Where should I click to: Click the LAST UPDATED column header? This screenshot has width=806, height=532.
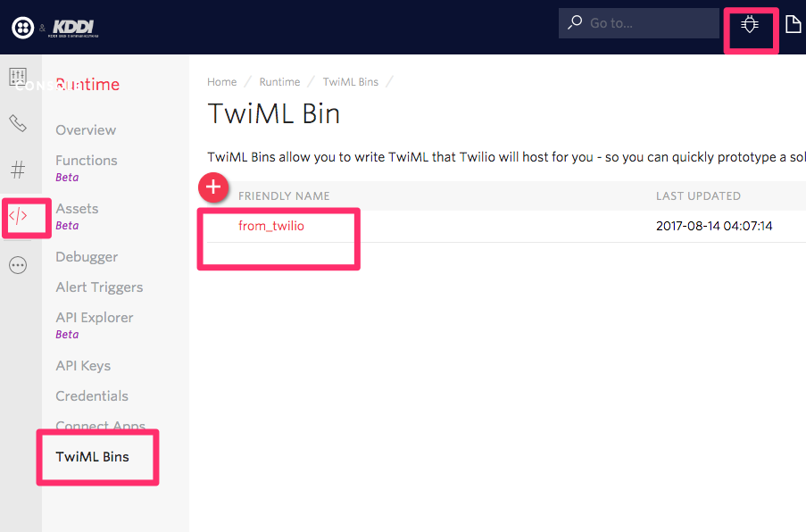click(698, 195)
